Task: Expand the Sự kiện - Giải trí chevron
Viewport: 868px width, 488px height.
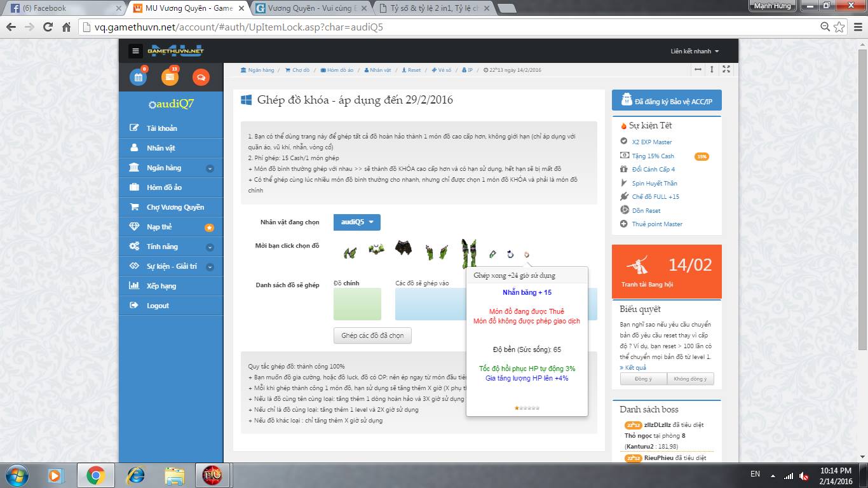Action: 210,267
